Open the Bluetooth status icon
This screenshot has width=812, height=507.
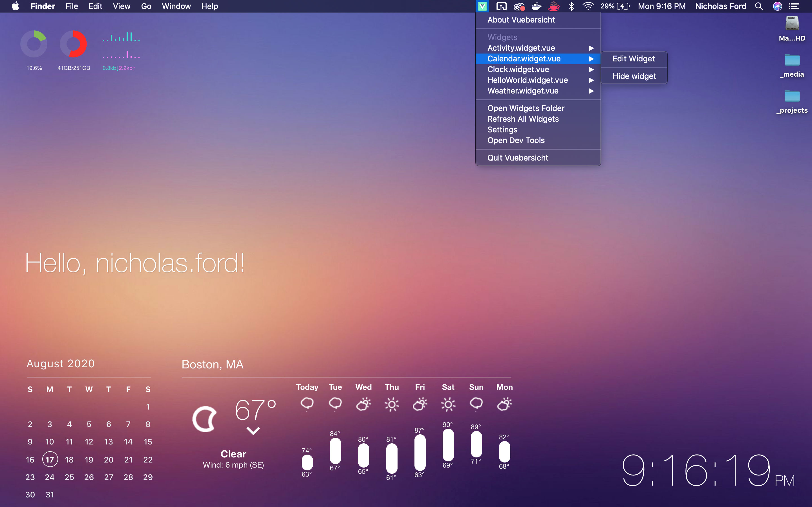coord(572,6)
